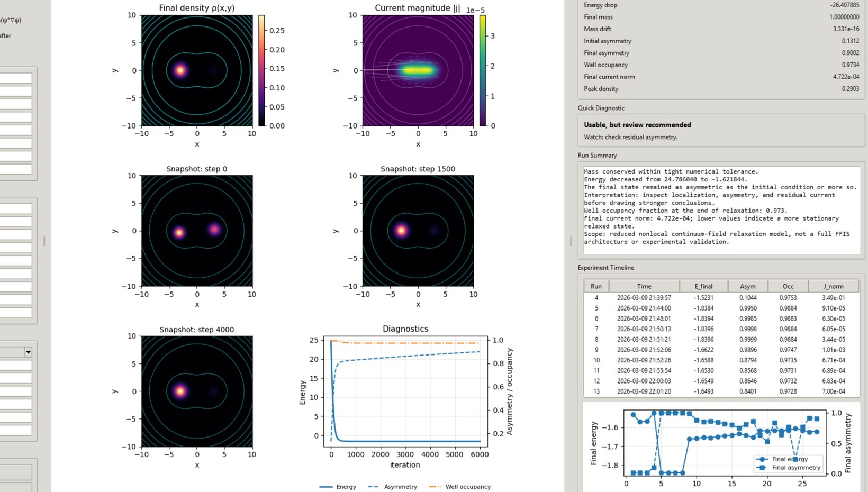Click the Run column header in the table
868x492 pixels.
[x=596, y=286]
